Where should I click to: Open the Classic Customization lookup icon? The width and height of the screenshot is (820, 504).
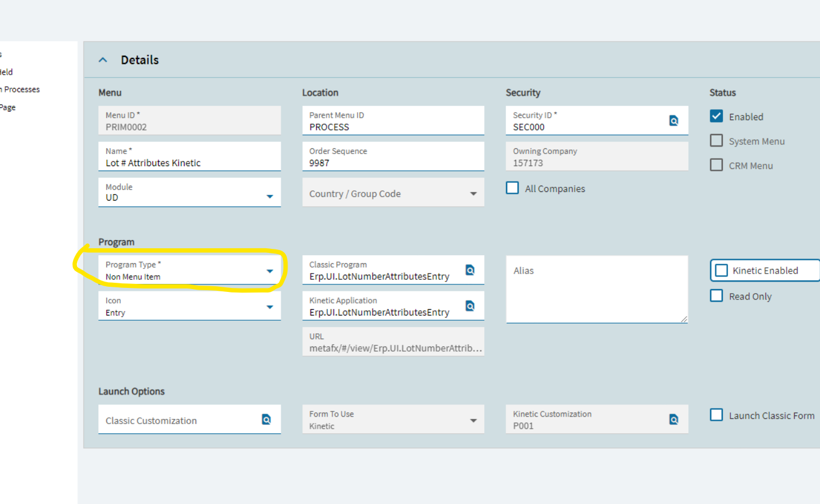click(266, 420)
